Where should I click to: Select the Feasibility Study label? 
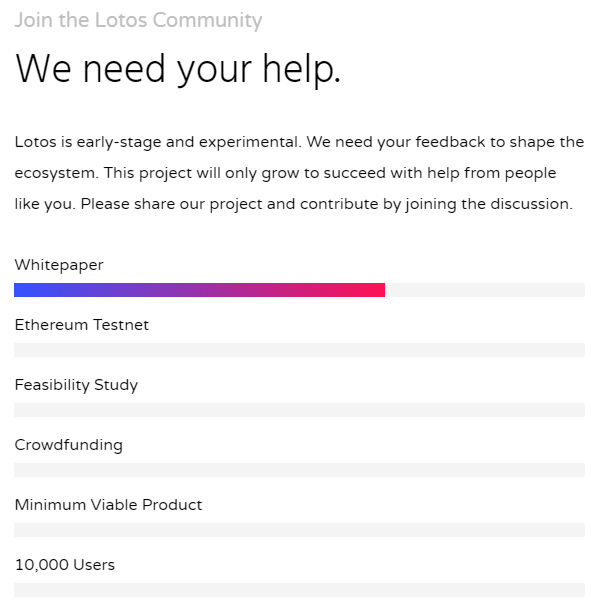76,385
